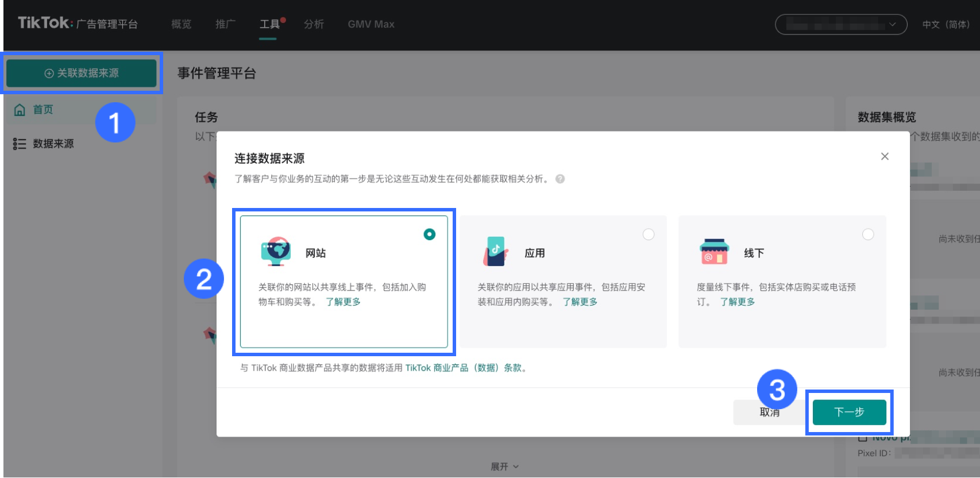Select the 应用 radio button
Viewport: 980px width, 478px height.
649,234
